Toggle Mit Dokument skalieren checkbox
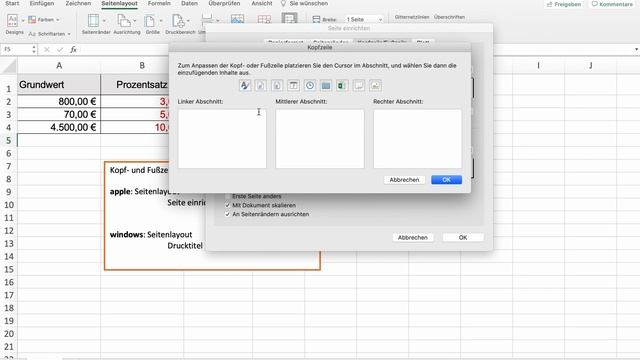 [x=228, y=205]
